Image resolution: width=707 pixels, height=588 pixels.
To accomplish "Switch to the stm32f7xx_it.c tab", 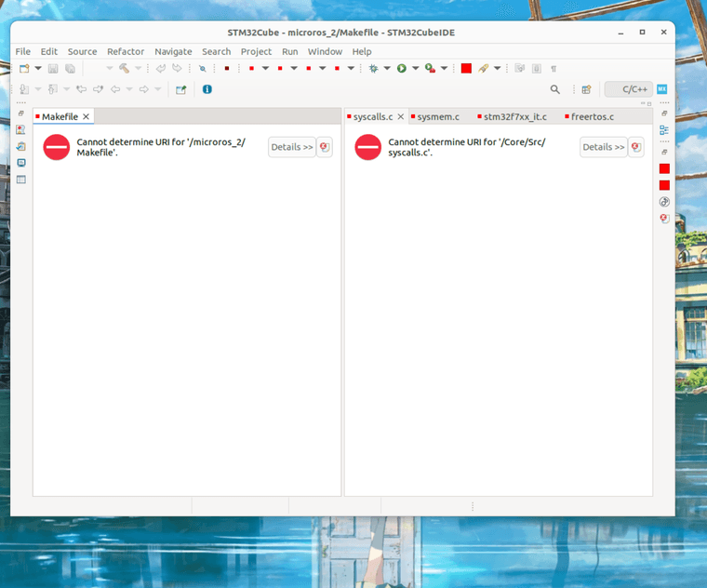I will [513, 117].
